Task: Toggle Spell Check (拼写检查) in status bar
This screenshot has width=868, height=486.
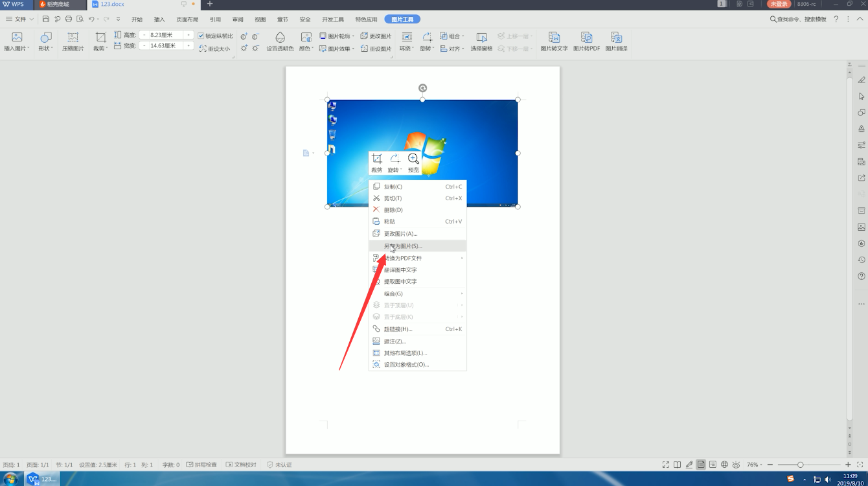Action: pos(201,465)
